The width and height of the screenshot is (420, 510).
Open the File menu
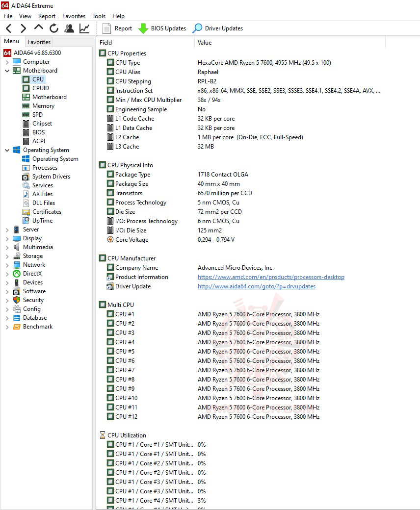[8, 16]
